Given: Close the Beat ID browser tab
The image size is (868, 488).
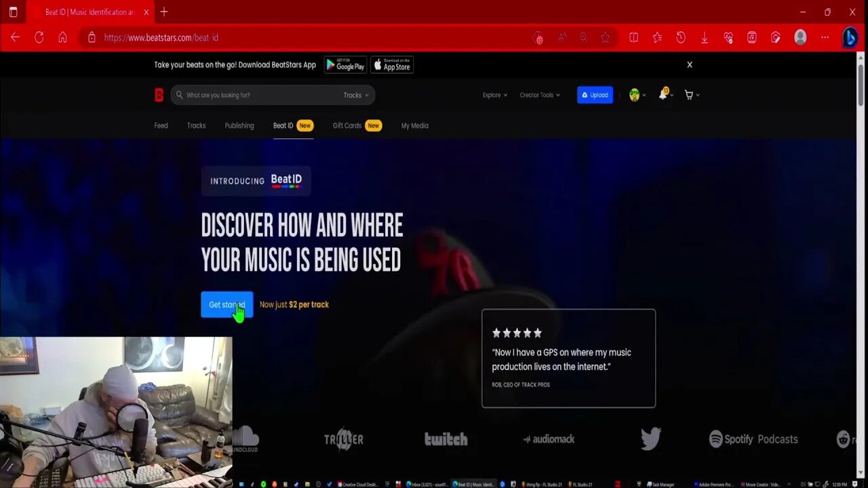Looking at the screenshot, I should [146, 12].
